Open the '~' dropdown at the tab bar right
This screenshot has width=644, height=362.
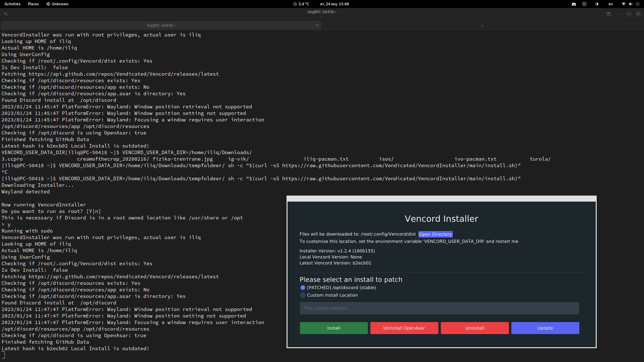point(482,25)
